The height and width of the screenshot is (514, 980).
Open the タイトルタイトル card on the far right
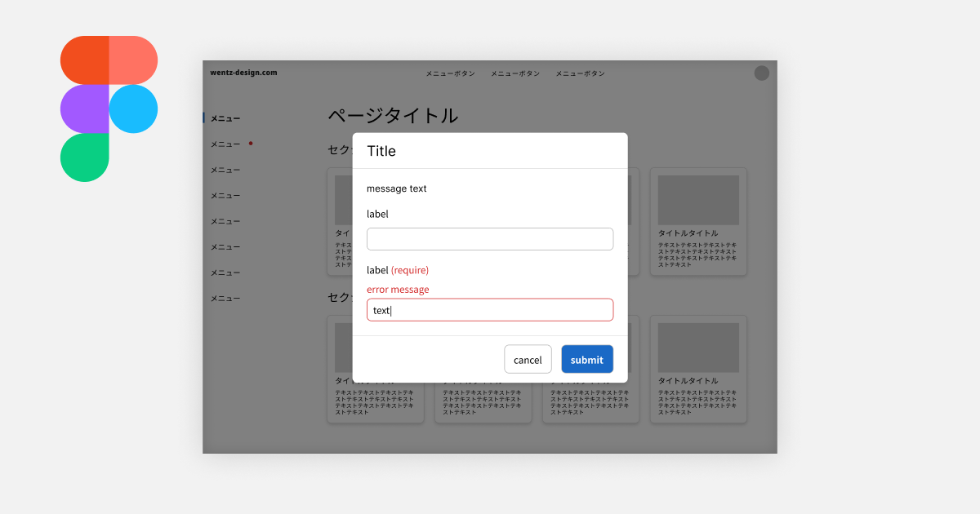click(x=698, y=222)
